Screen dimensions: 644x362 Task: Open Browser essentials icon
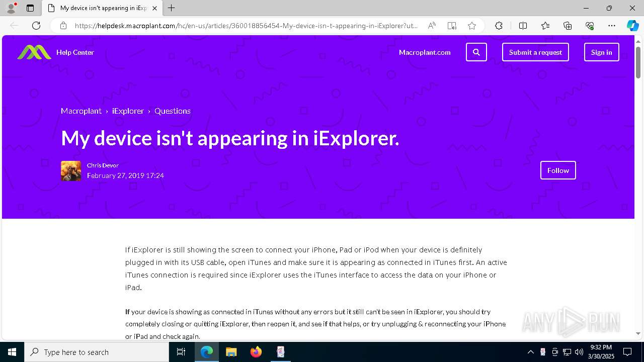click(x=590, y=26)
